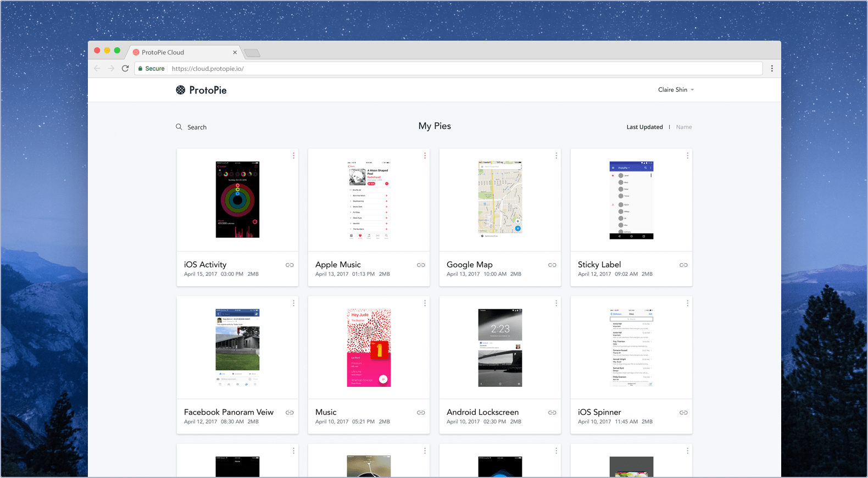
Task: Open the Apple Music pie thumbnail
Action: tap(369, 200)
